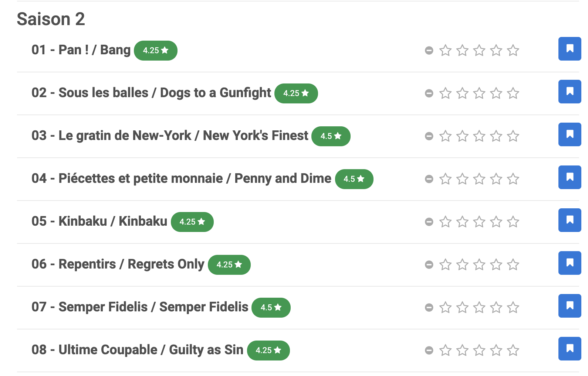Bookmark episode 08 Guilty as Sin

(x=570, y=349)
